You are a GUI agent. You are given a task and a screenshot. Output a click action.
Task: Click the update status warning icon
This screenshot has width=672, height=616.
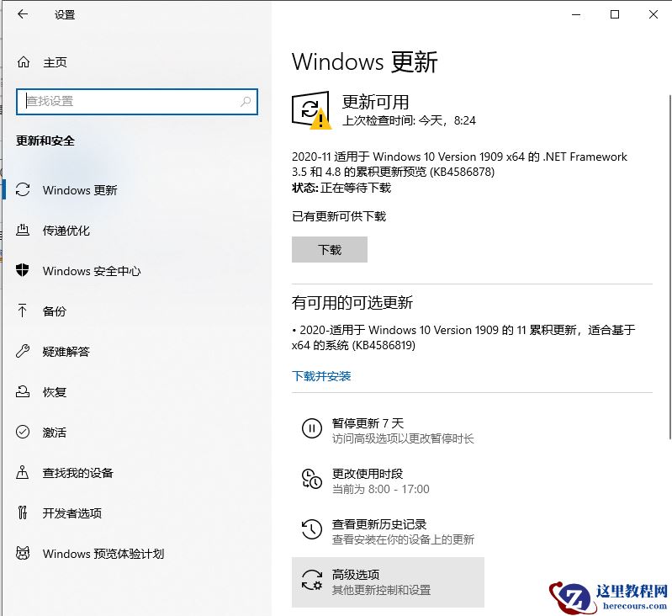tap(311, 110)
